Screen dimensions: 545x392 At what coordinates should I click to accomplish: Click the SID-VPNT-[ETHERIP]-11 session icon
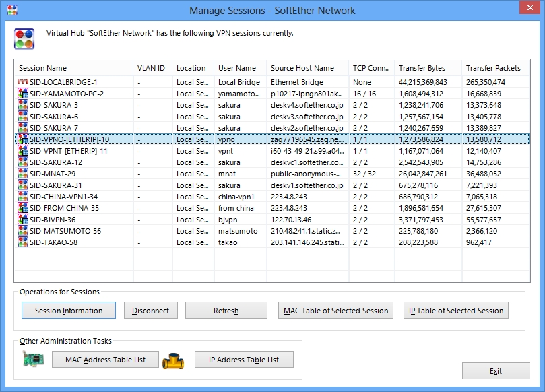23,151
